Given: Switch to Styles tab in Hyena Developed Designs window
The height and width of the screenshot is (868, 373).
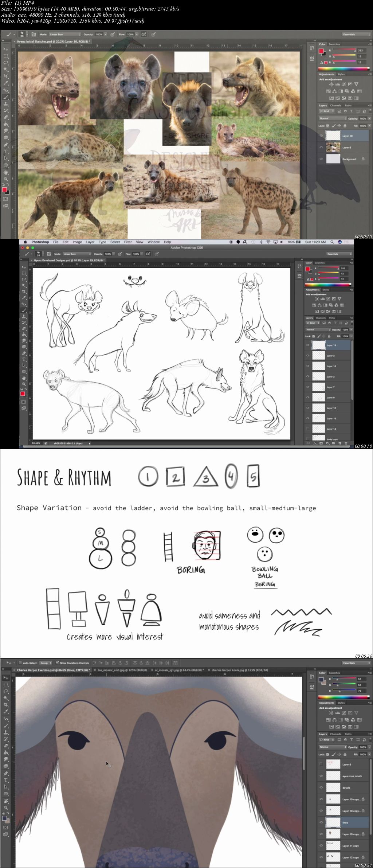Looking at the screenshot, I should coord(326,290).
